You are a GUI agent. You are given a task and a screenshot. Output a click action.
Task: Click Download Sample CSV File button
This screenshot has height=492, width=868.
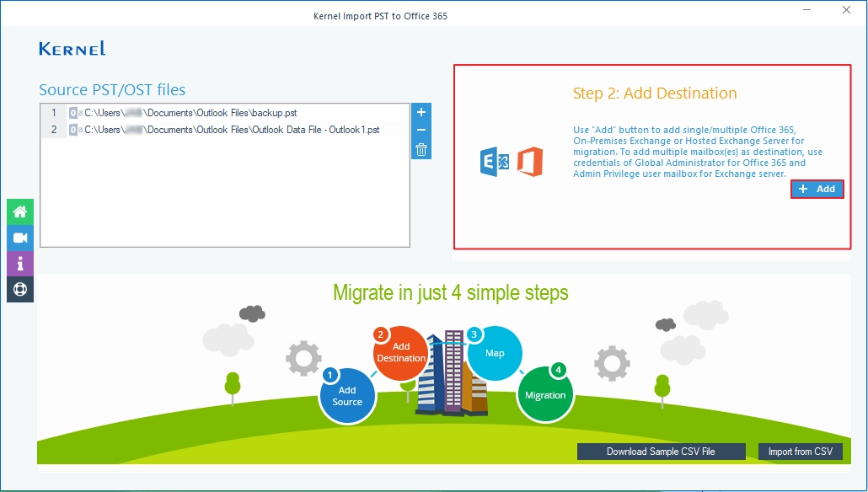[661, 452]
